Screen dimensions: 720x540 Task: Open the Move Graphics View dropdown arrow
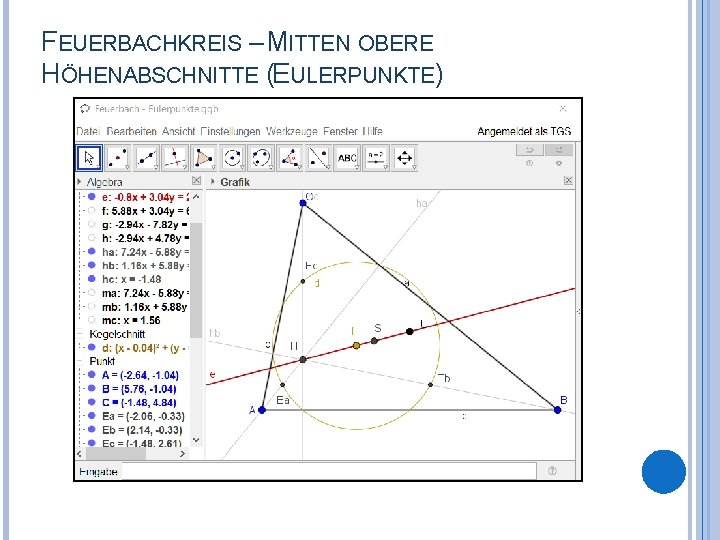[414, 168]
